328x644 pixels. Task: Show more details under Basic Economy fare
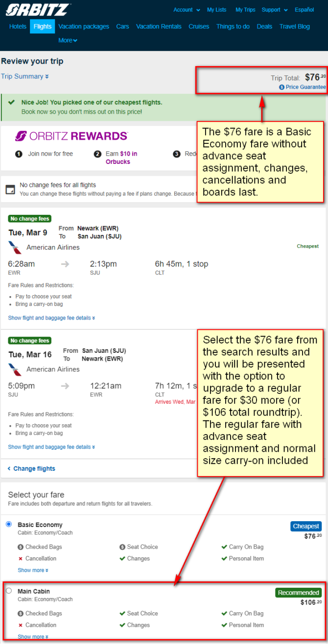click(x=33, y=570)
